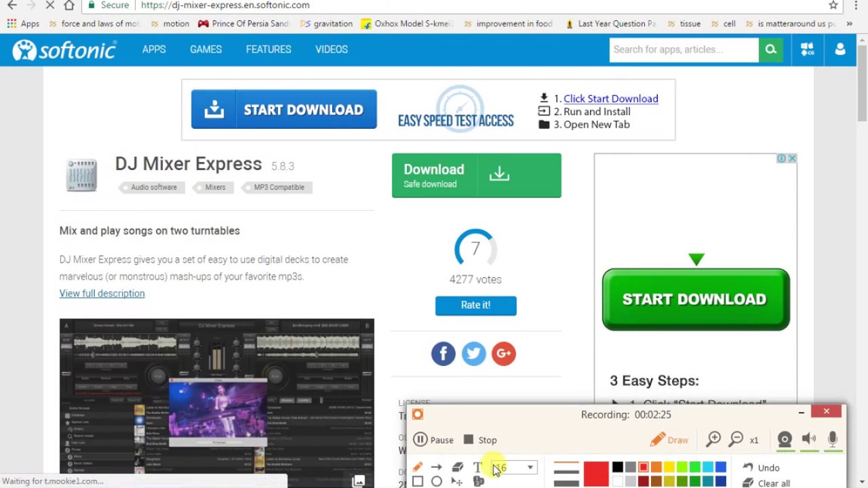Select the eraser tool in recorder
Screen dimensions: 868x488
(x=457, y=467)
